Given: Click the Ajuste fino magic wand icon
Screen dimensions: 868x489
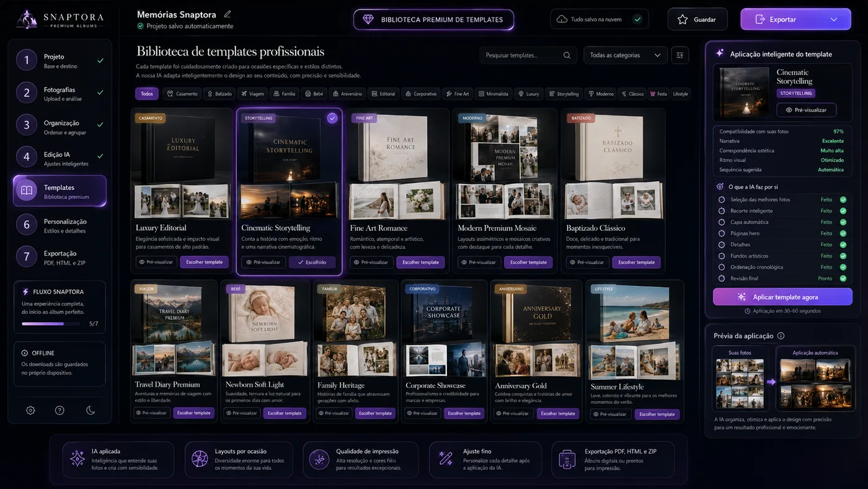Looking at the screenshot, I should pyautogui.click(x=446, y=459).
